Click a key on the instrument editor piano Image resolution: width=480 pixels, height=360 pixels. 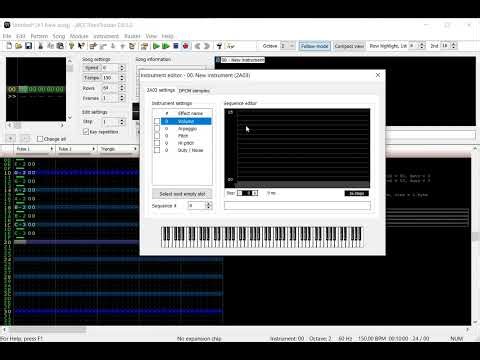pyautogui.click(x=262, y=237)
